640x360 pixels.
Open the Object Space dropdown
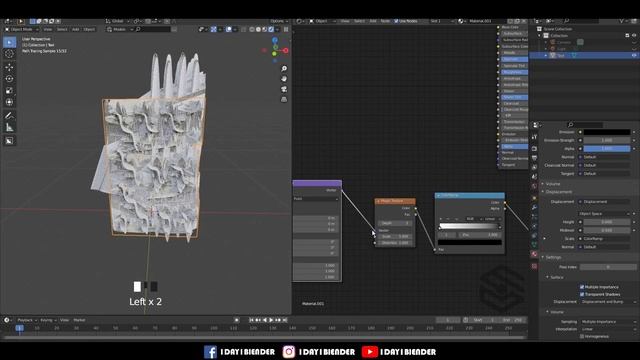click(x=604, y=214)
